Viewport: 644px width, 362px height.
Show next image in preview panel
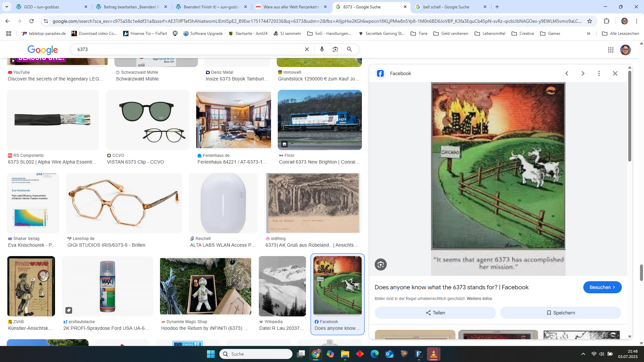point(583,73)
